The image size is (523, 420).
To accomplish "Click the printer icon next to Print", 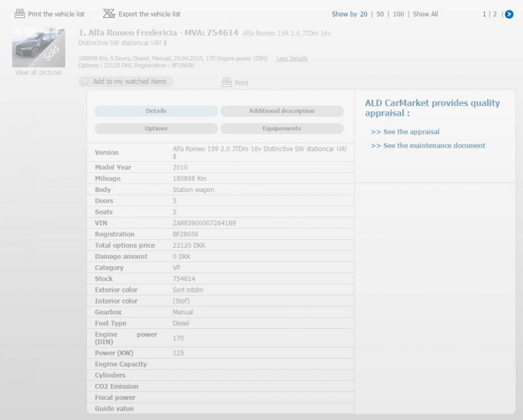I will [x=226, y=83].
